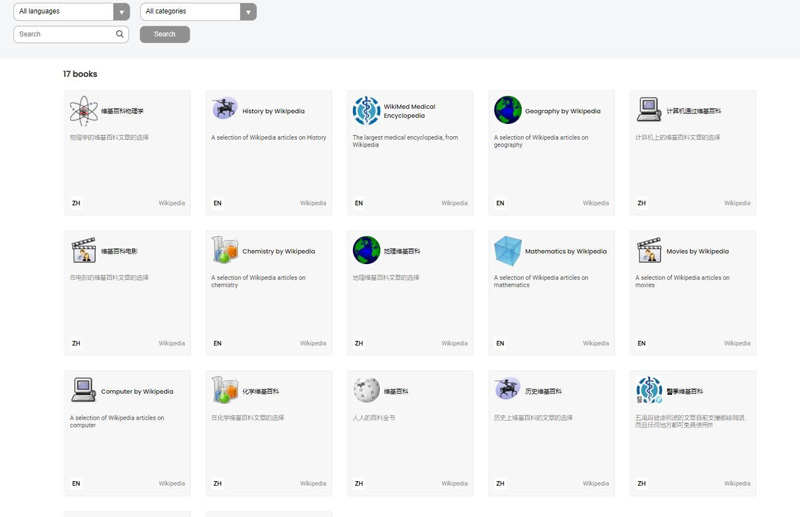Open the All languages dropdown
This screenshot has width=800, height=517.
coord(71,12)
